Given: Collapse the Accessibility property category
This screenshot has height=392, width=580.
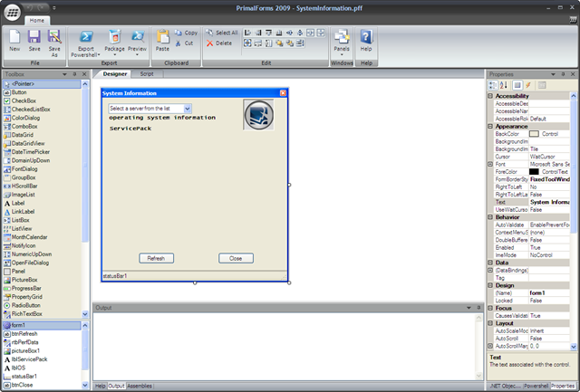Looking at the screenshot, I should [490, 96].
